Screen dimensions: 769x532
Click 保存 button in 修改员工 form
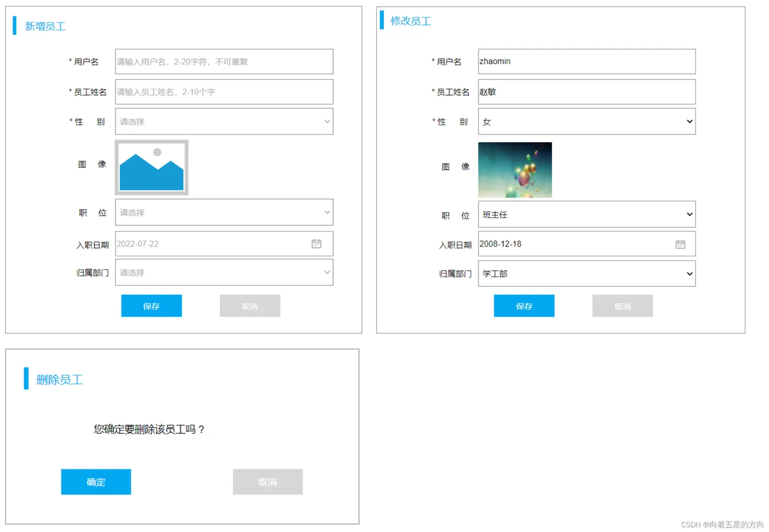(x=524, y=306)
